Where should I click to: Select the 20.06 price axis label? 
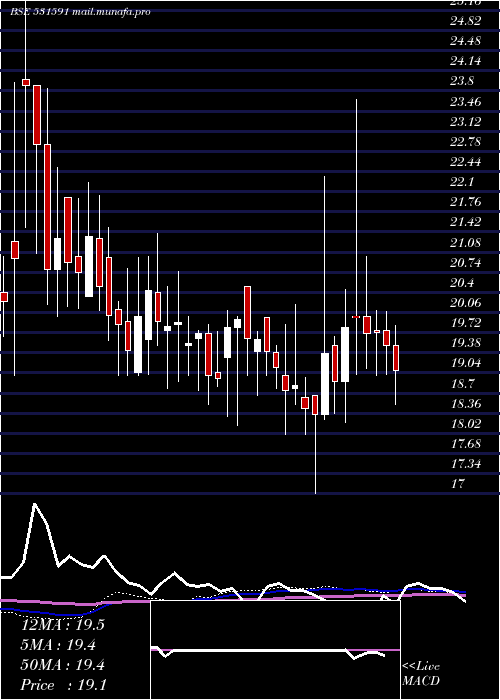click(x=465, y=303)
